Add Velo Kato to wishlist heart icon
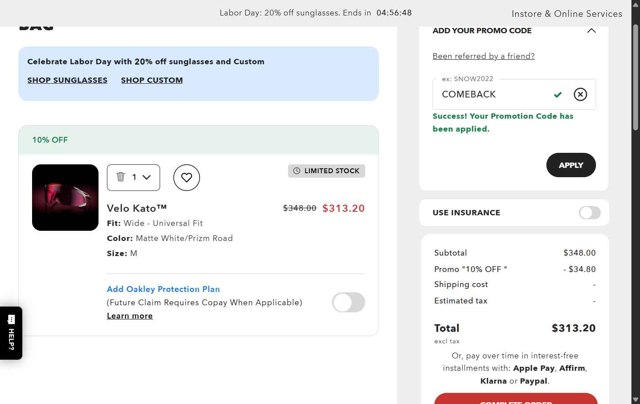This screenshot has width=640, height=404. [187, 178]
